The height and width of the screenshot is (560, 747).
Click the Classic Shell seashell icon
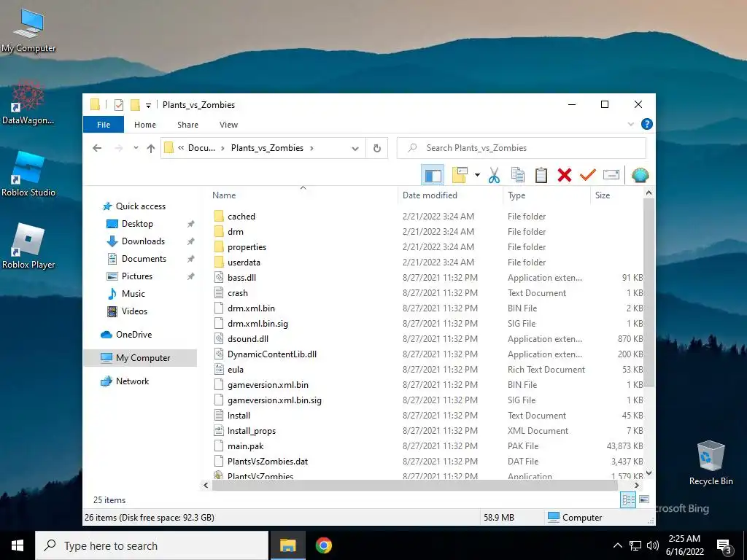(x=640, y=175)
